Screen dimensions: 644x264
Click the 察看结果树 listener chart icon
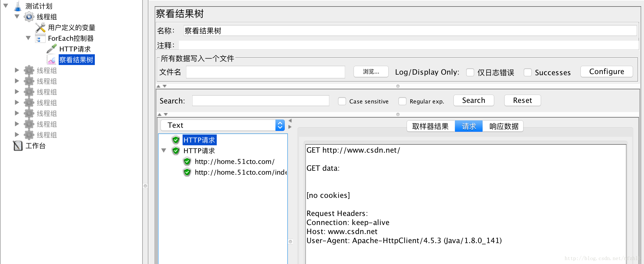(52, 60)
